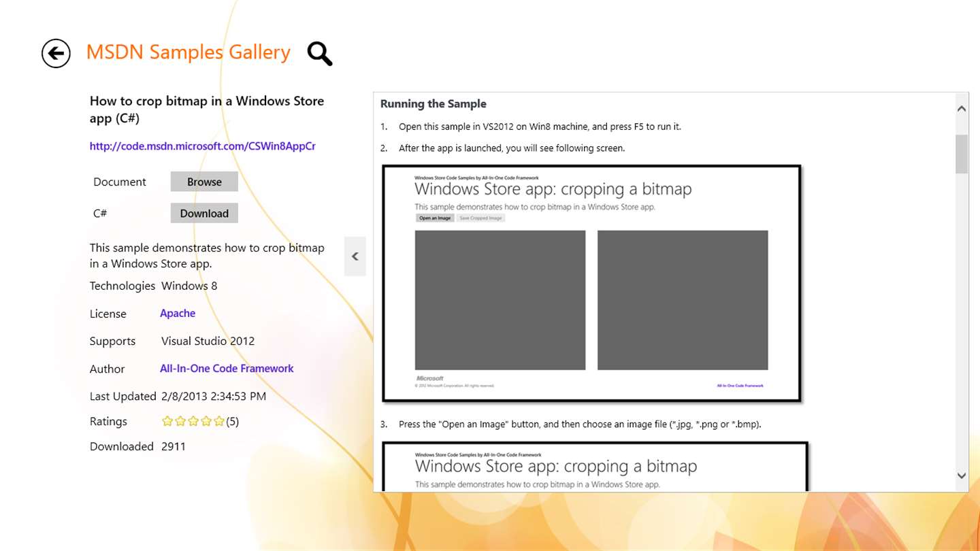
Task: Open the Apache license link
Action: click(x=178, y=314)
